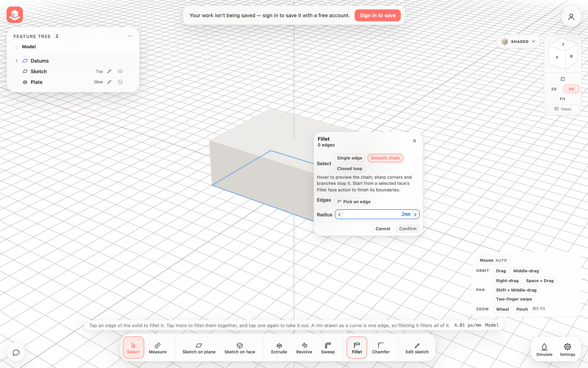The width and height of the screenshot is (588, 368).
Task: Select Middle-drag orbit option
Action: 526,271
